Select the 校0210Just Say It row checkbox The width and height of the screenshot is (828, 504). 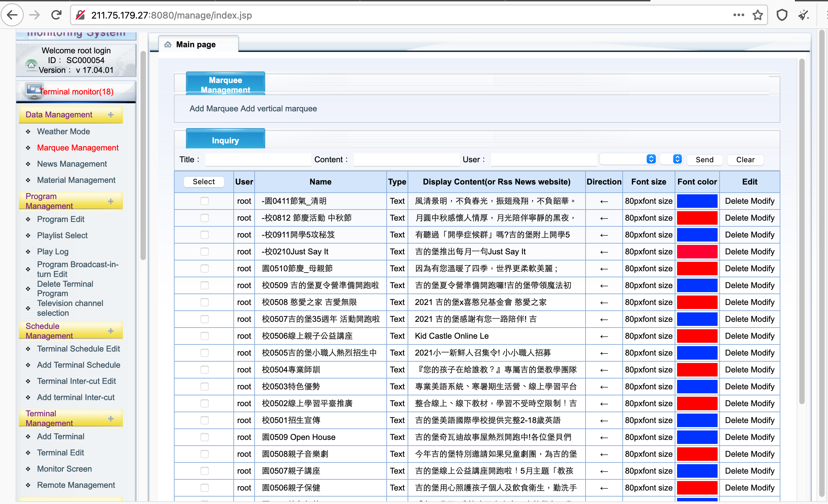click(204, 252)
